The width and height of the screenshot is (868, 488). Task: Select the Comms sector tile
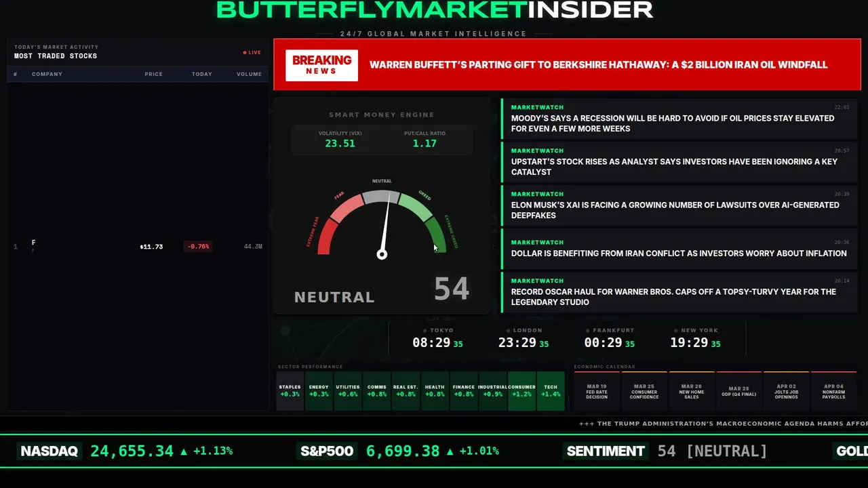377,391
